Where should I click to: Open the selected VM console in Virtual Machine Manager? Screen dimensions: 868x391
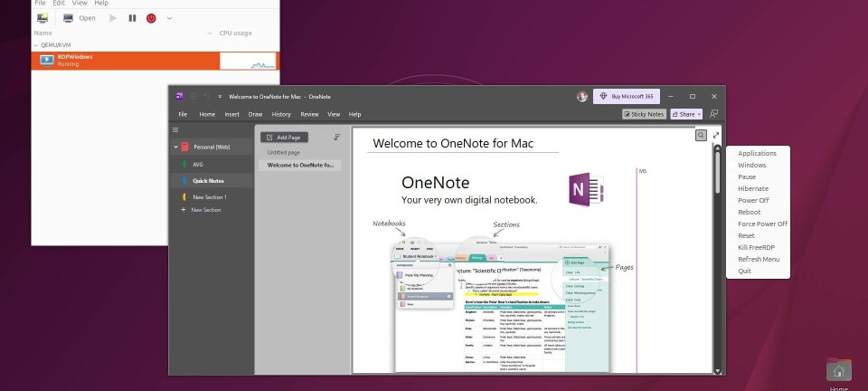(80, 18)
